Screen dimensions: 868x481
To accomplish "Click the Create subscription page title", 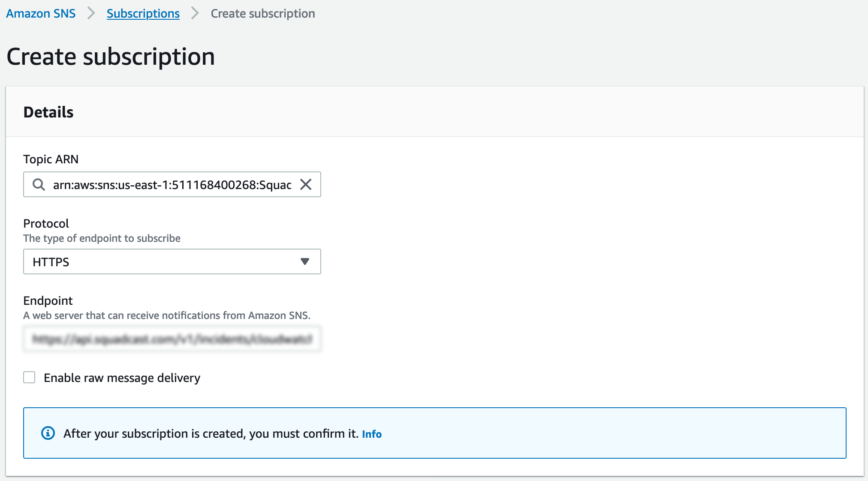I will coord(111,56).
